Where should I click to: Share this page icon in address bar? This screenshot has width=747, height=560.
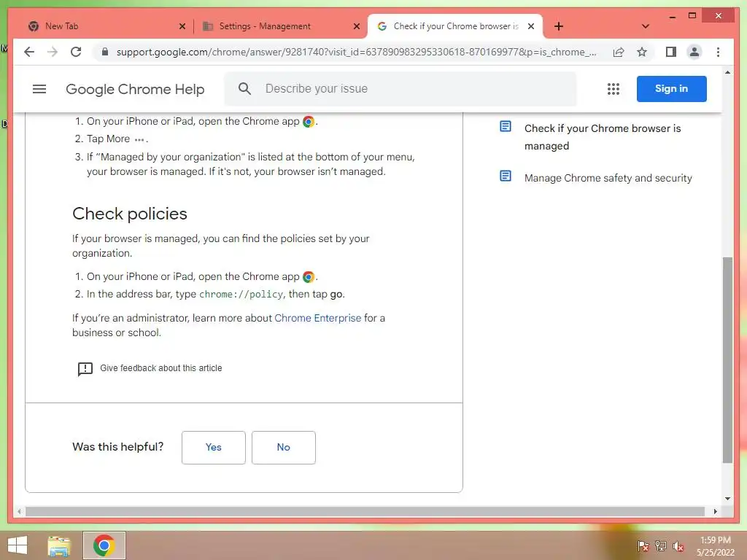pos(619,52)
